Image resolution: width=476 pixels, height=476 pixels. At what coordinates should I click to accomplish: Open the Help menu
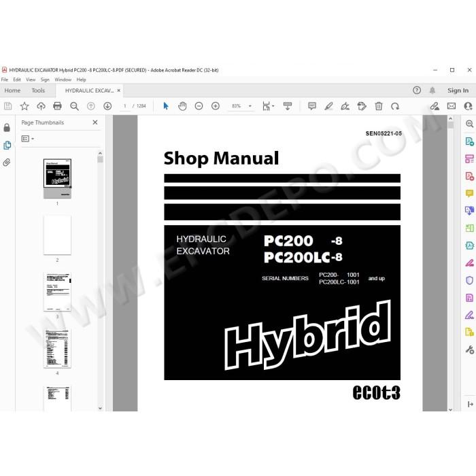coord(81,80)
